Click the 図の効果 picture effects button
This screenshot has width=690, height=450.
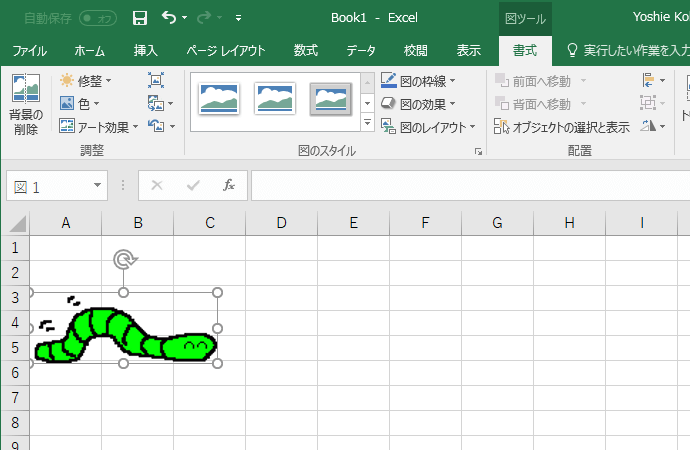point(418,103)
